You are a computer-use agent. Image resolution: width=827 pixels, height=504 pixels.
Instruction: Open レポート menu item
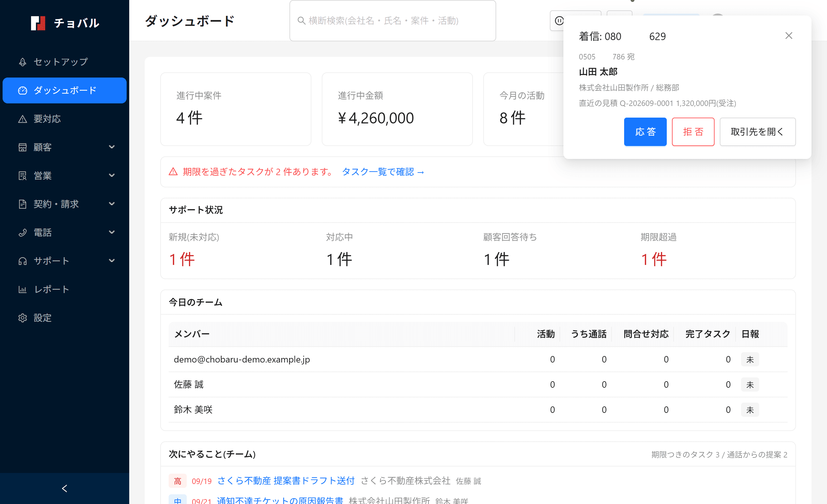point(64,289)
